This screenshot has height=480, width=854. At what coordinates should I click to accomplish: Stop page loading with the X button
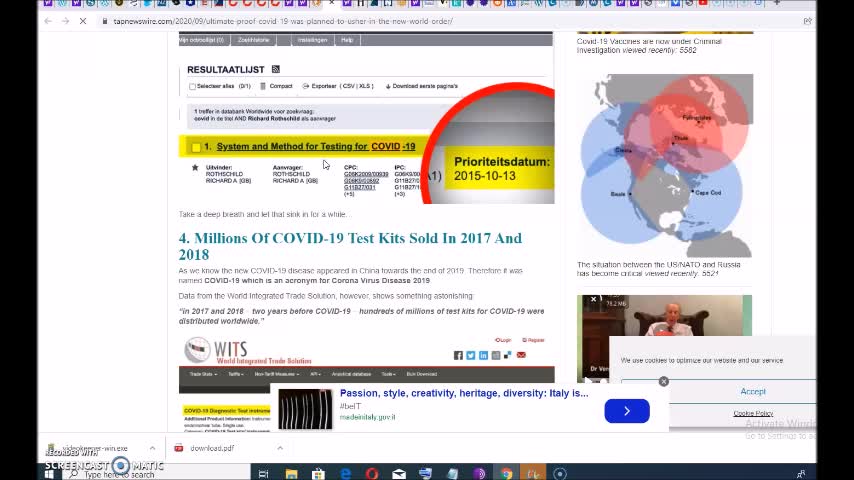pos(83,21)
